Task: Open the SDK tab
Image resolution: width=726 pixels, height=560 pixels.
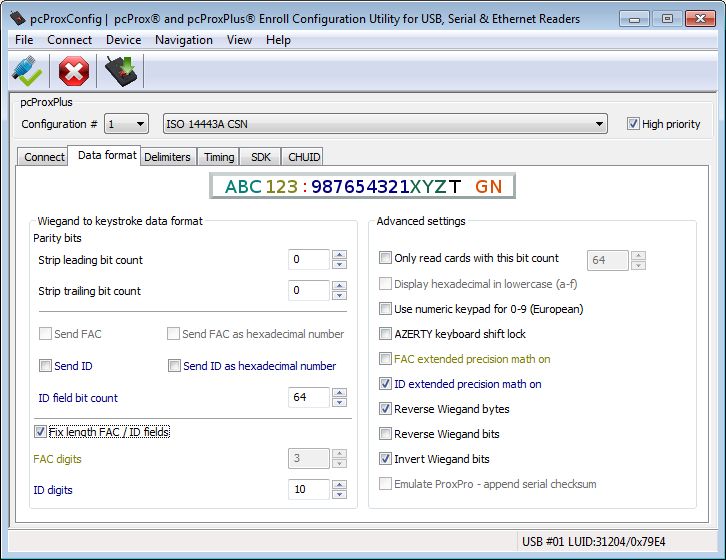Action: coord(261,157)
